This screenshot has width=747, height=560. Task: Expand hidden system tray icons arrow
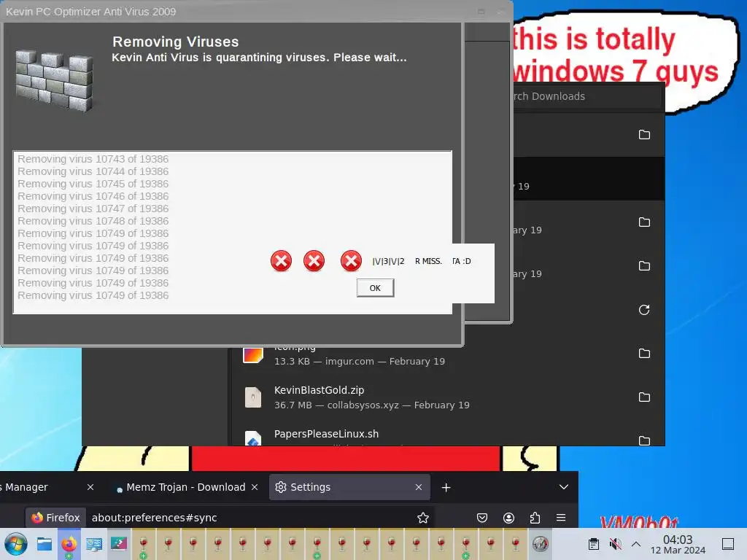coord(635,544)
